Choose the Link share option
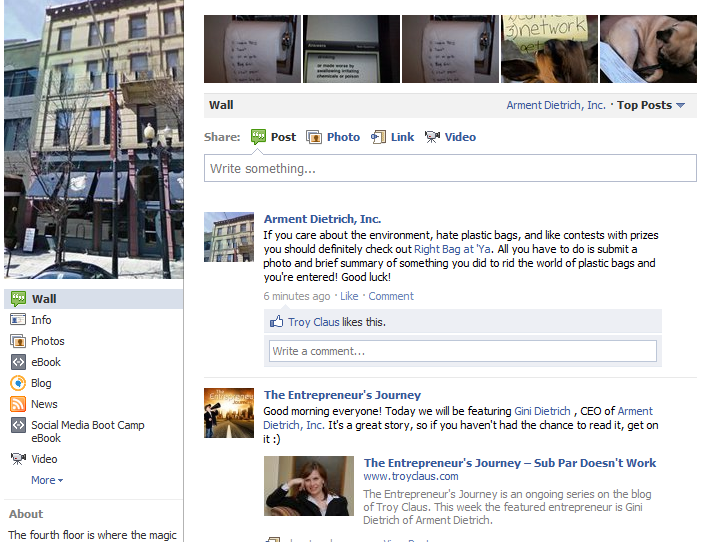The width and height of the screenshot is (712, 542). tap(392, 137)
